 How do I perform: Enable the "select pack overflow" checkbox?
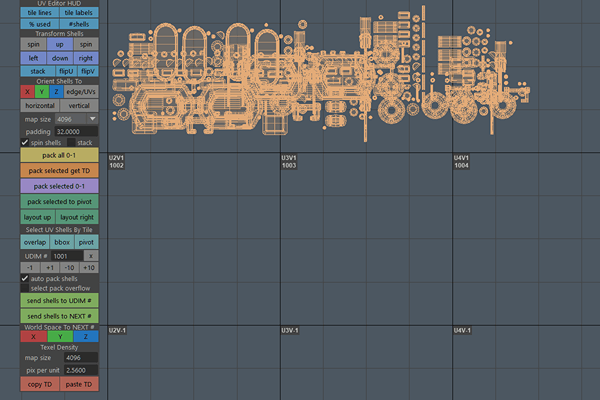[x=26, y=288]
